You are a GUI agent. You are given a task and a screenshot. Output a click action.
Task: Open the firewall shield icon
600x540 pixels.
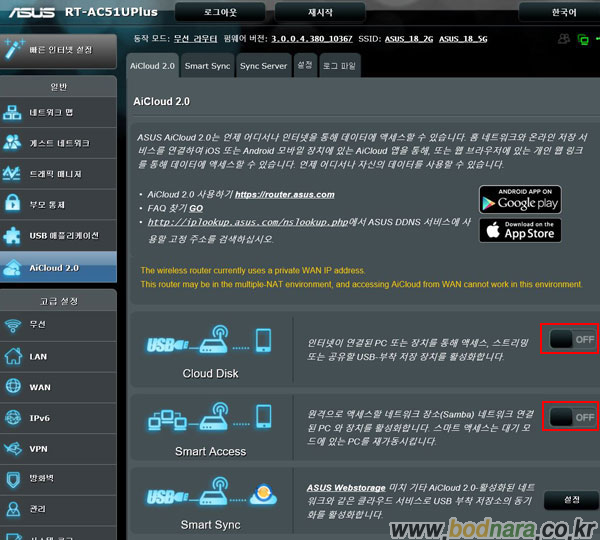[x=13, y=479]
